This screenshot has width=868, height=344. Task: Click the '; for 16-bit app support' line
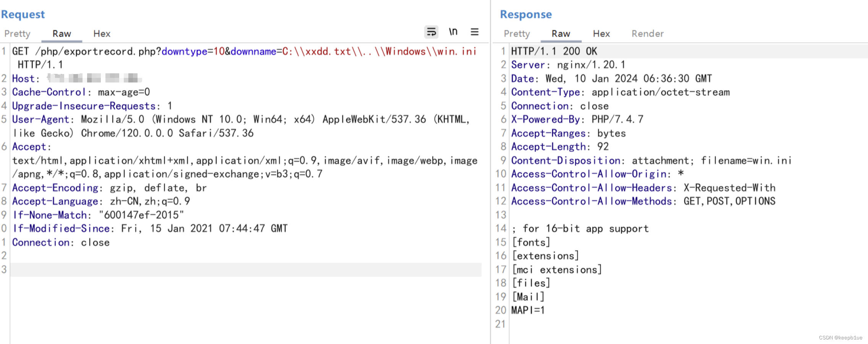(x=580, y=229)
